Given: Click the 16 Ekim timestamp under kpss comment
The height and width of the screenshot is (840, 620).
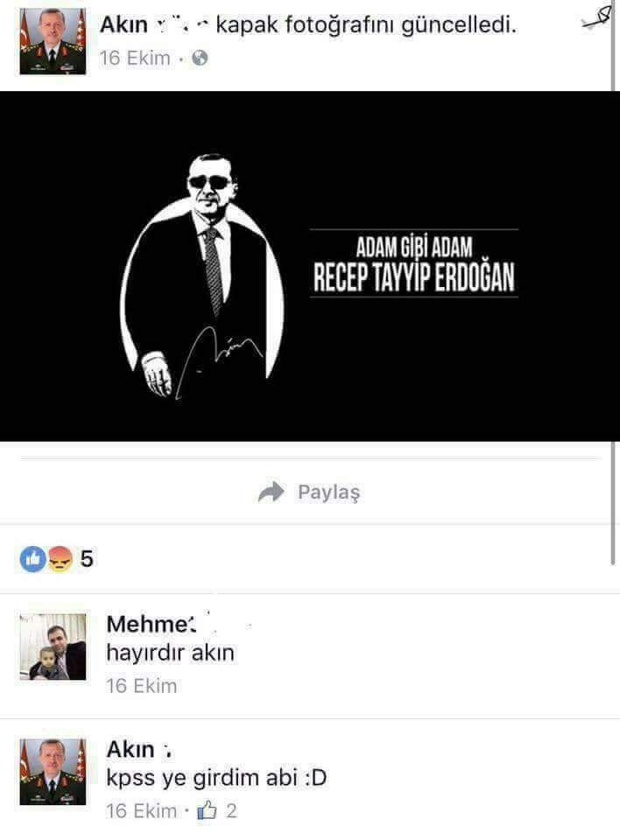Looking at the screenshot, I should (x=141, y=811).
